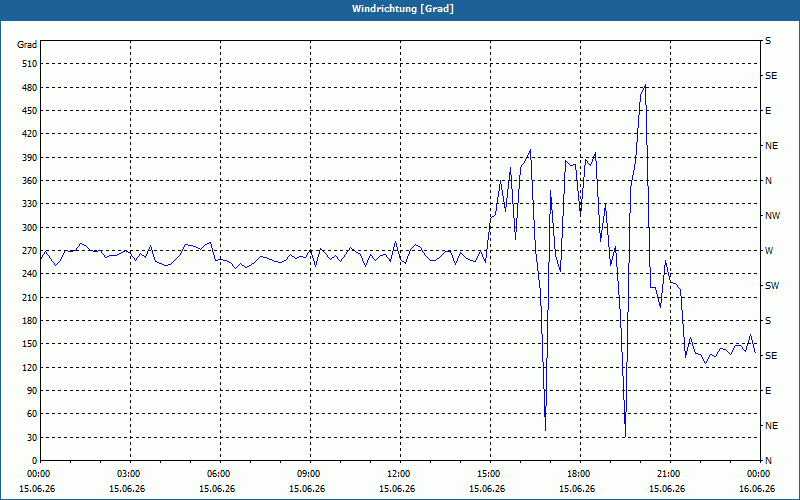Click the E compass label at 90 level
800x500 pixels.
pos(768,391)
